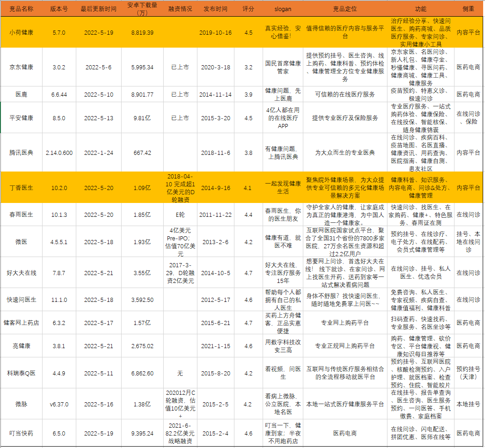The image size is (485, 448).
Task: Click the 小荷健康 name cell
Action: point(21,33)
